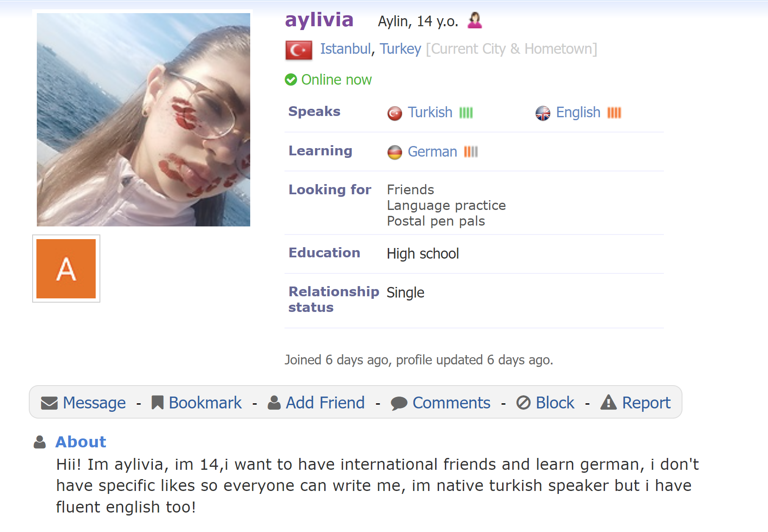
Task: Open the aylivia username heading
Action: click(x=319, y=20)
